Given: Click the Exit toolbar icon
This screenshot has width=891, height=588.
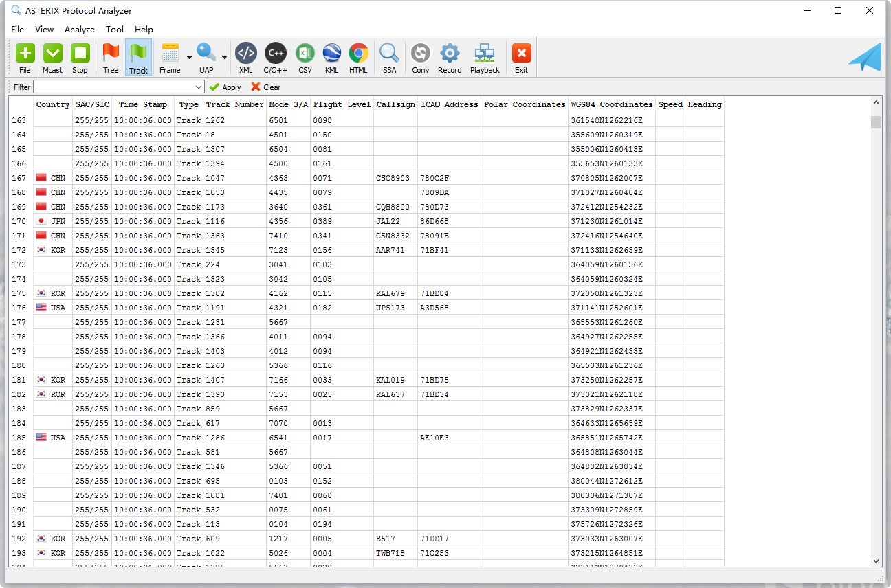Looking at the screenshot, I should click(522, 58).
